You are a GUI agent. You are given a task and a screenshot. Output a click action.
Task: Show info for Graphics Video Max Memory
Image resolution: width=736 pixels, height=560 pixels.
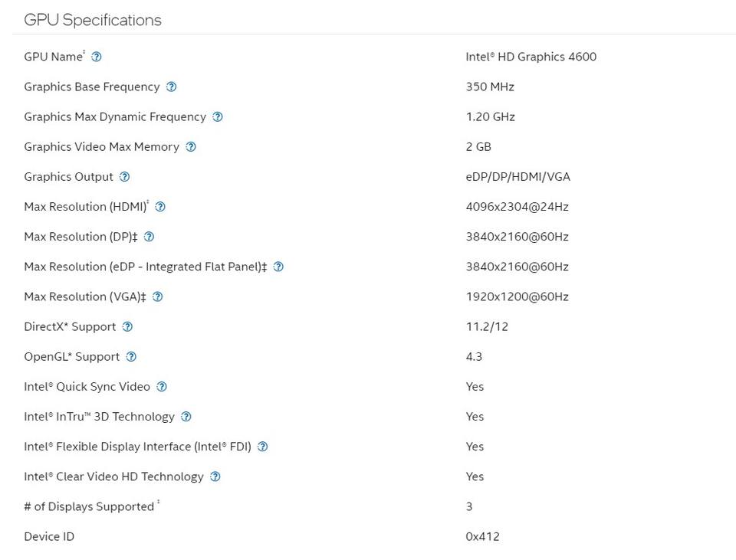pos(191,146)
